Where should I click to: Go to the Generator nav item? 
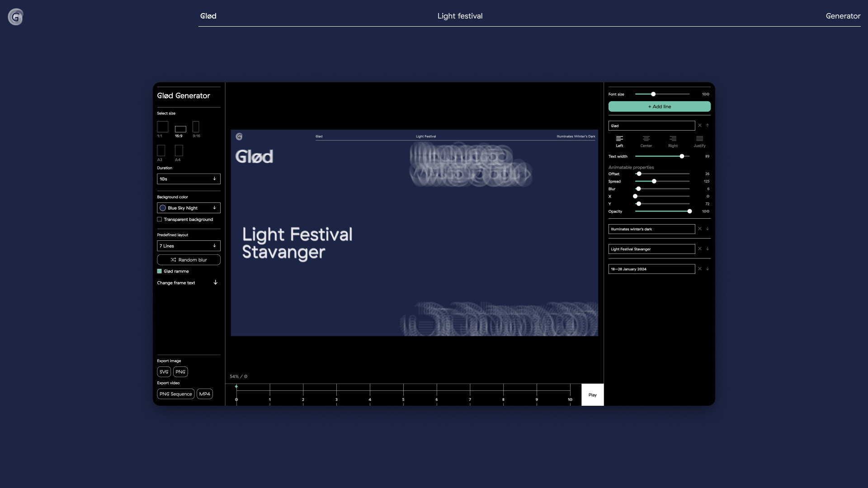tap(843, 16)
